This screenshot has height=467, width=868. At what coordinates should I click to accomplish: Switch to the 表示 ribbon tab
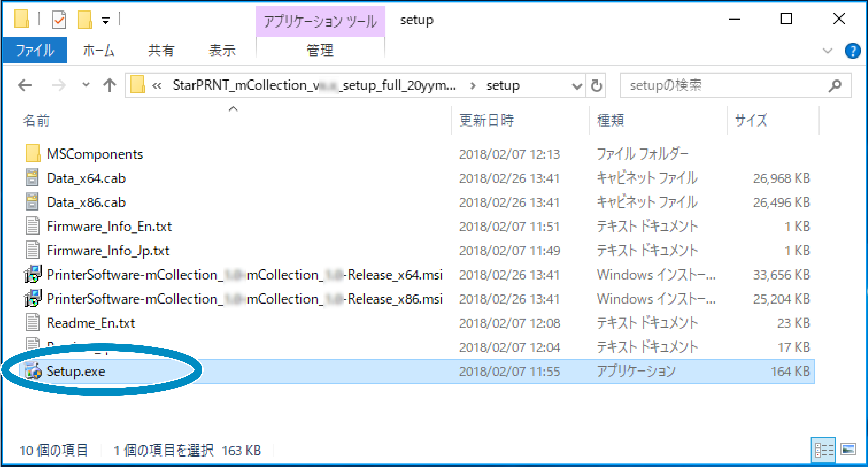(222, 51)
